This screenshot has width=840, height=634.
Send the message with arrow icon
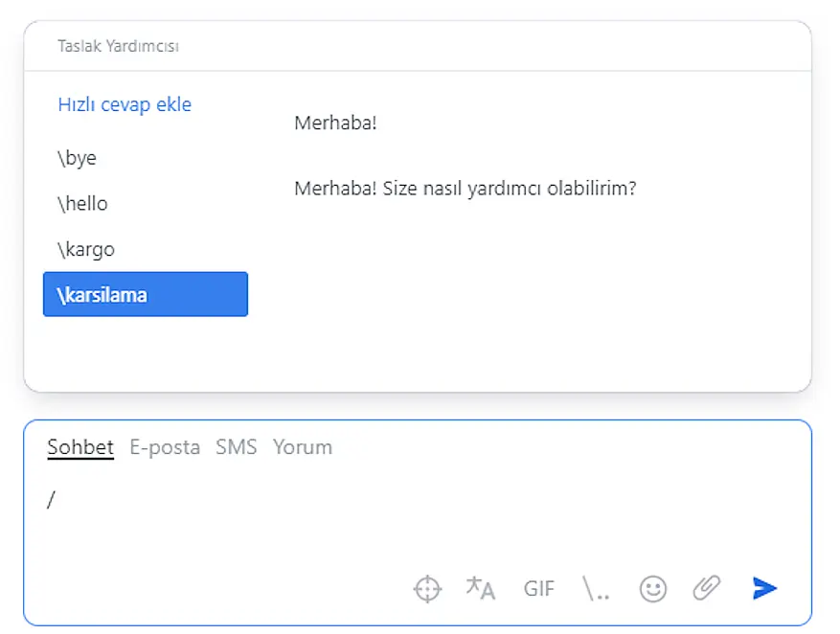[764, 588]
